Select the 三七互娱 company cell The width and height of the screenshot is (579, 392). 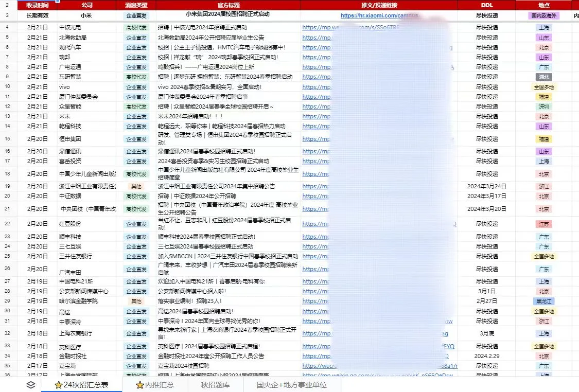87,246
